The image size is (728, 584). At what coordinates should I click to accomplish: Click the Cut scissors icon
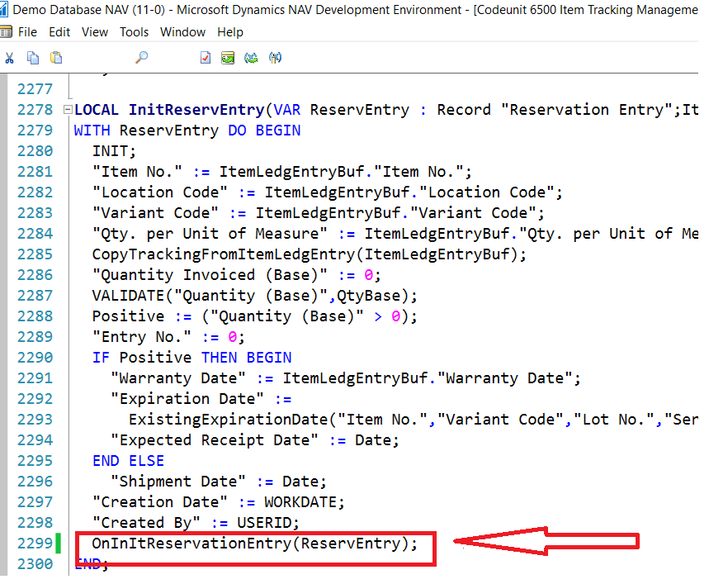pyautogui.click(x=9, y=58)
